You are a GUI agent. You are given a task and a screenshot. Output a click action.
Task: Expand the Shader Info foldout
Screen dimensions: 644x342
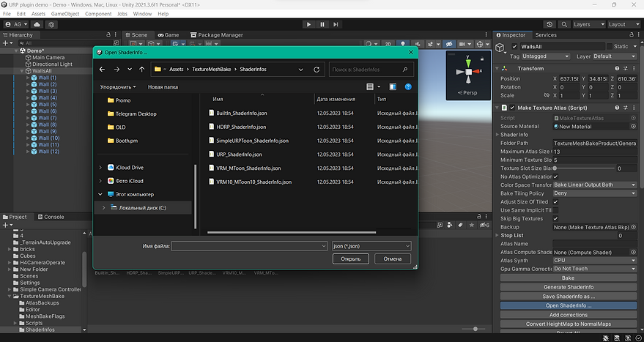pyautogui.click(x=497, y=135)
